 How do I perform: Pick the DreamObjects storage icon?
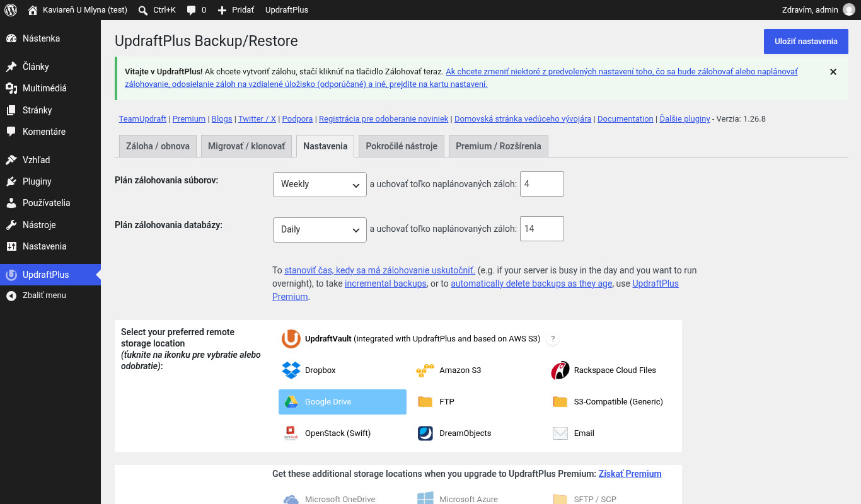click(425, 433)
